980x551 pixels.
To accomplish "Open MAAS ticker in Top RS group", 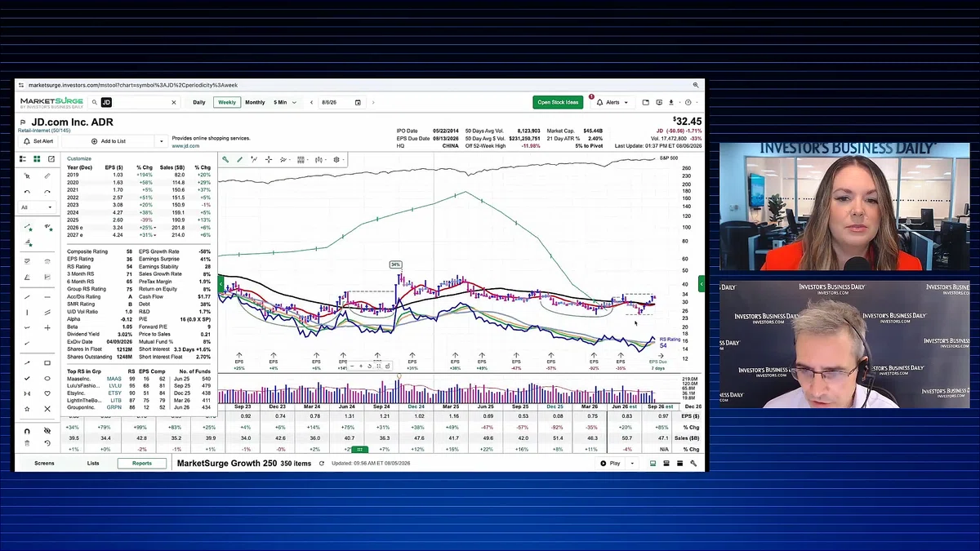I will click(114, 379).
